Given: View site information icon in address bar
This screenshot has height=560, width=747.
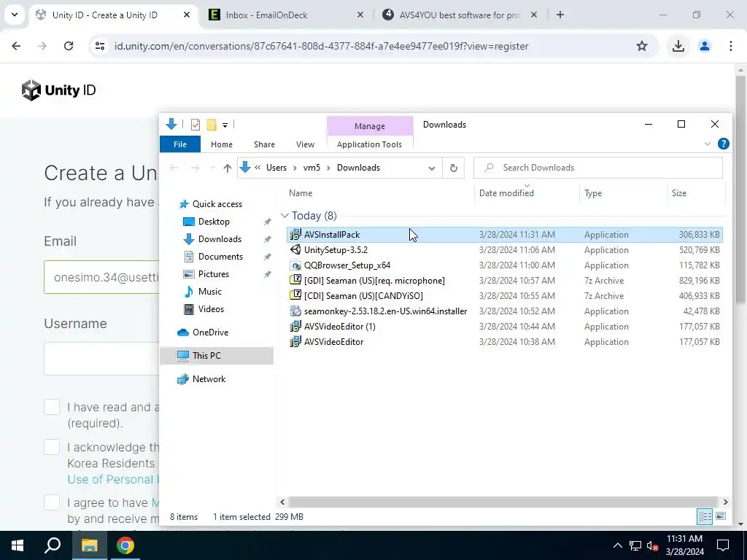Looking at the screenshot, I should (99, 46).
